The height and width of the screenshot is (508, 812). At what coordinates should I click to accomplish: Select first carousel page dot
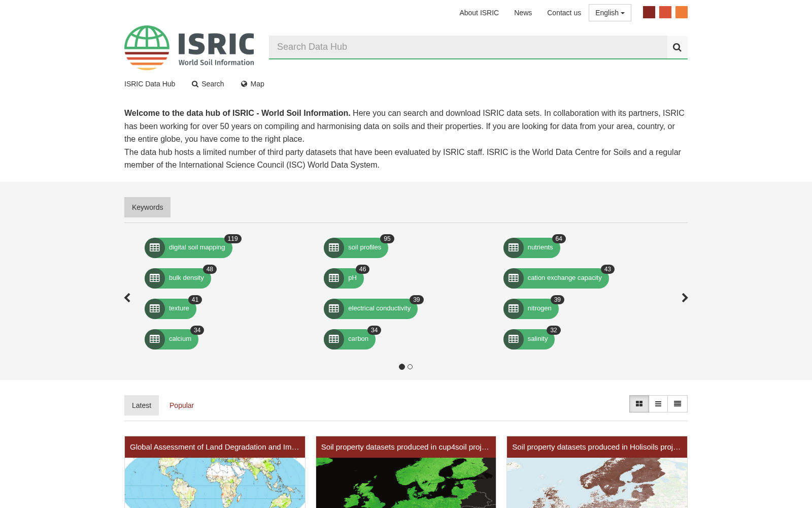pos(402,367)
